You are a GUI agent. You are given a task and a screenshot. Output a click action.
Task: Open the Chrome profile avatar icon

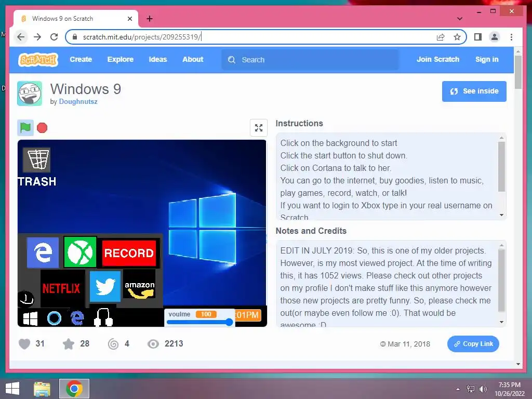[495, 37]
